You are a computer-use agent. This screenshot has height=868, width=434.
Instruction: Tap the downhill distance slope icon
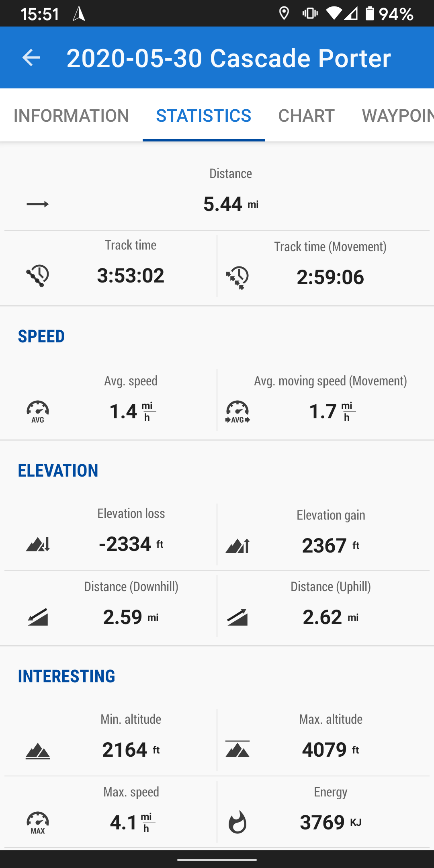(x=38, y=617)
